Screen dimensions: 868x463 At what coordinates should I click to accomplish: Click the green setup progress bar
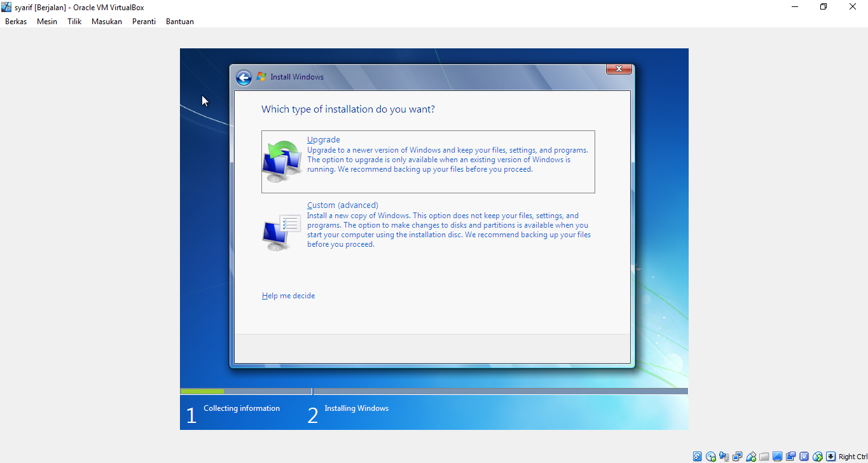pos(202,391)
